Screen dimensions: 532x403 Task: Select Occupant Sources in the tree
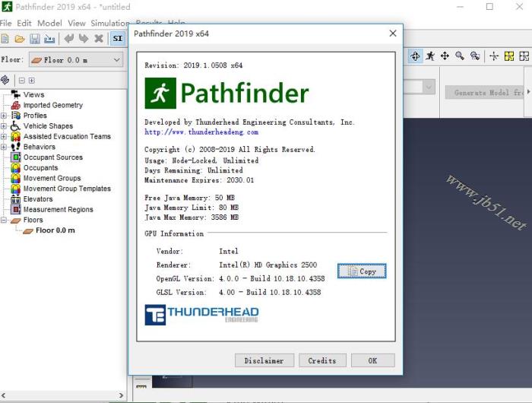pos(53,157)
